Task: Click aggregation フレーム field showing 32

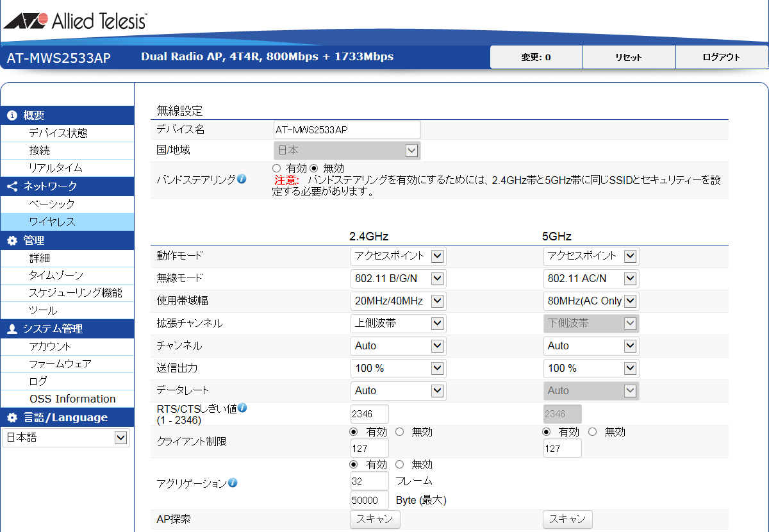Action: (370, 481)
